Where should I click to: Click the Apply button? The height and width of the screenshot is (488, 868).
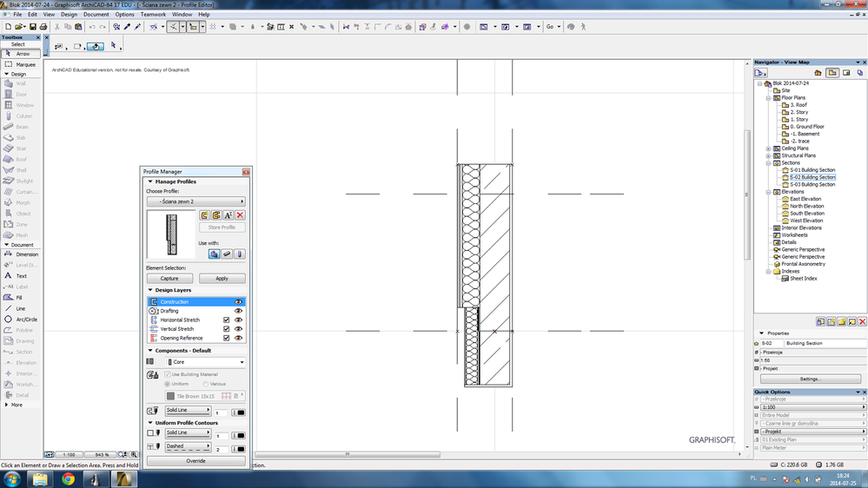tap(222, 279)
